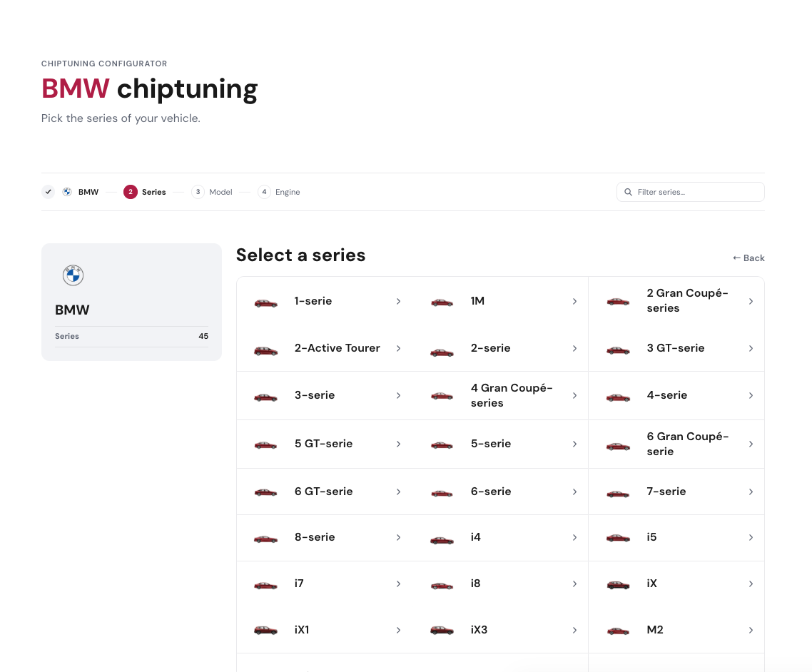Click the i8 car icon
The width and height of the screenshot is (812, 672).
442,586
